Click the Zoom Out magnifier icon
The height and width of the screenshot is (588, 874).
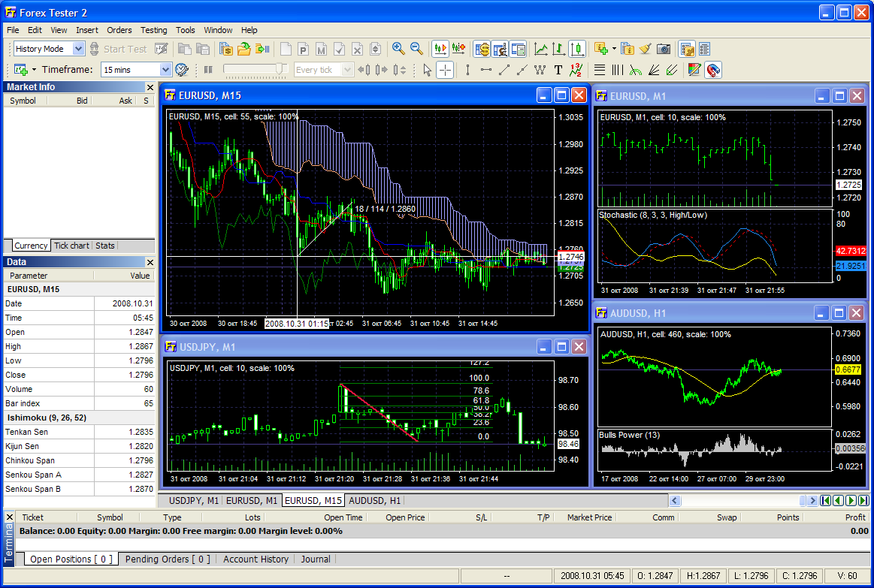416,49
